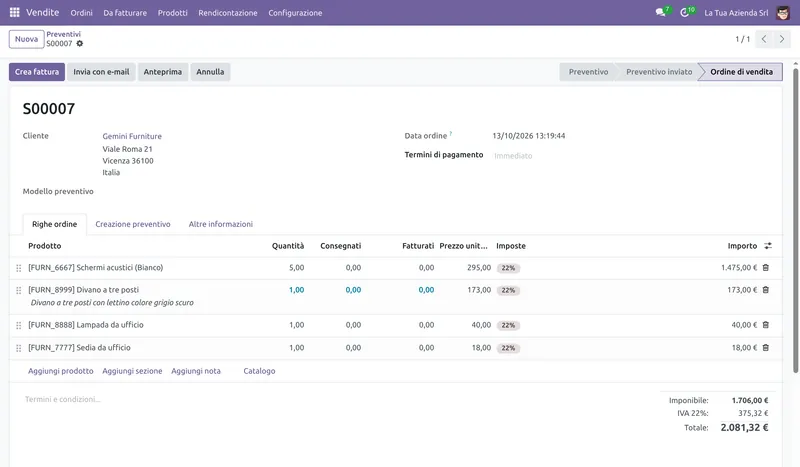This screenshot has height=467, width=800.
Task: Select the Preventivo inviato status stage
Action: [659, 72]
